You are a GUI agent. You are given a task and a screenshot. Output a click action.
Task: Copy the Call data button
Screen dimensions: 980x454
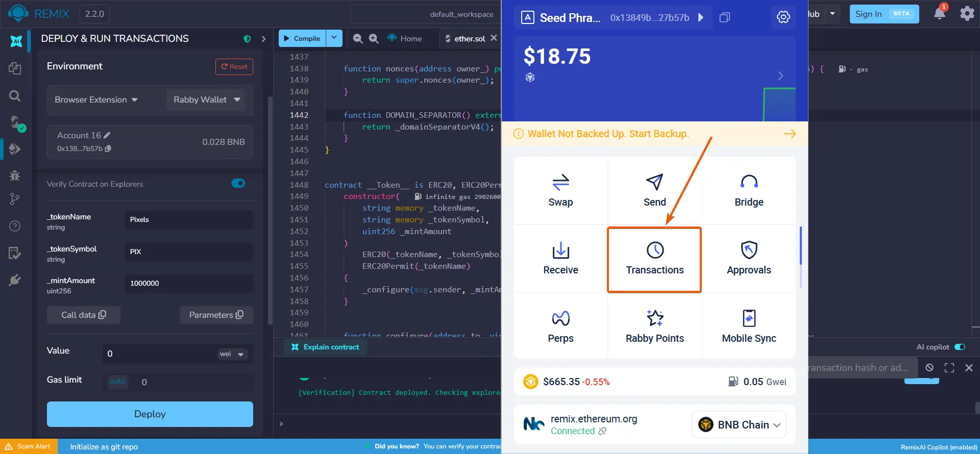click(x=84, y=315)
